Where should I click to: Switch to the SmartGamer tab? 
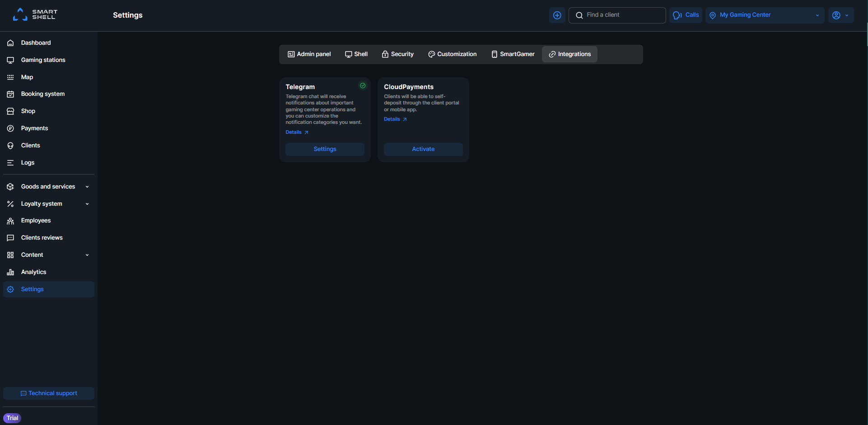pos(513,54)
